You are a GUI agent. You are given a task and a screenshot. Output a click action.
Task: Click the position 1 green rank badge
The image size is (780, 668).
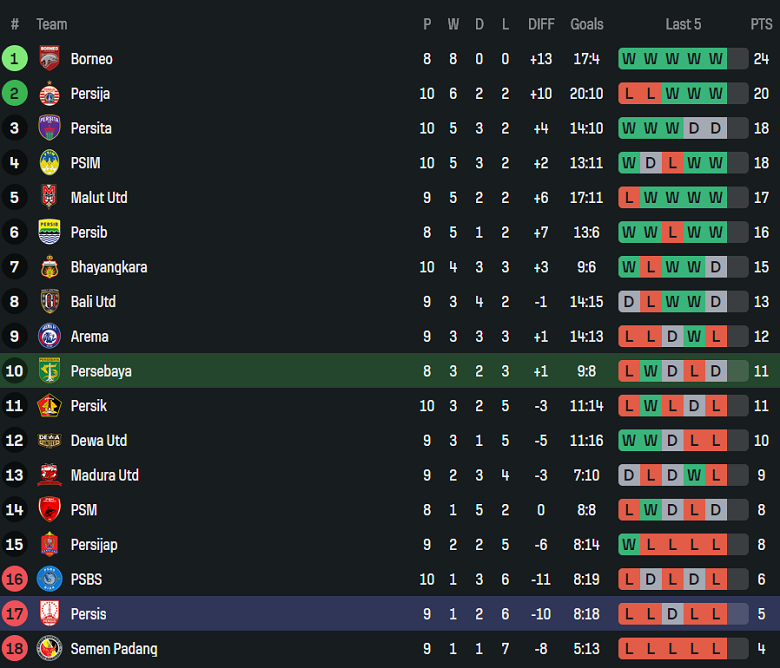point(15,59)
